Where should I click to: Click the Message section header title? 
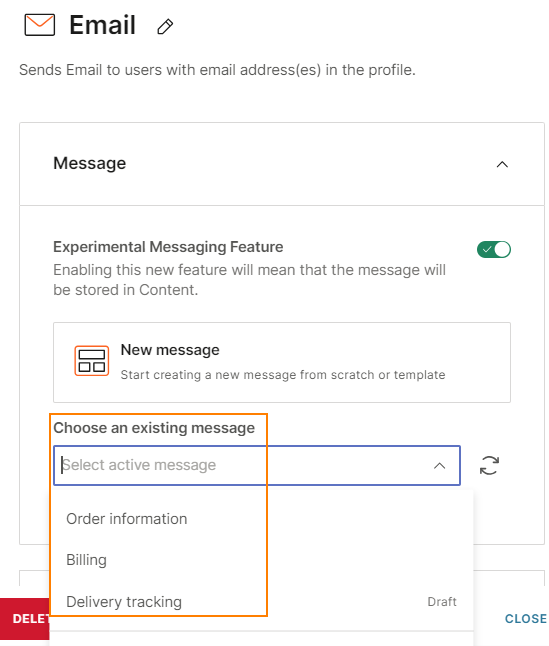click(x=90, y=163)
